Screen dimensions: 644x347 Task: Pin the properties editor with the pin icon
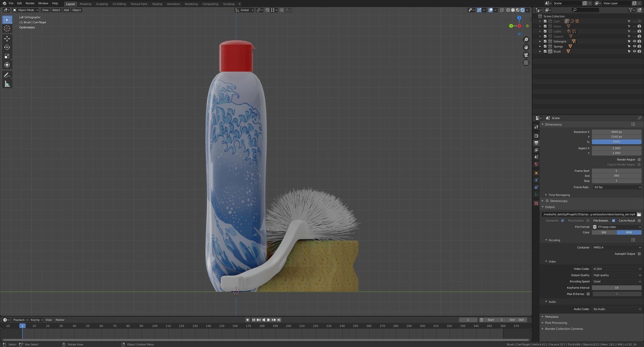[x=639, y=118]
